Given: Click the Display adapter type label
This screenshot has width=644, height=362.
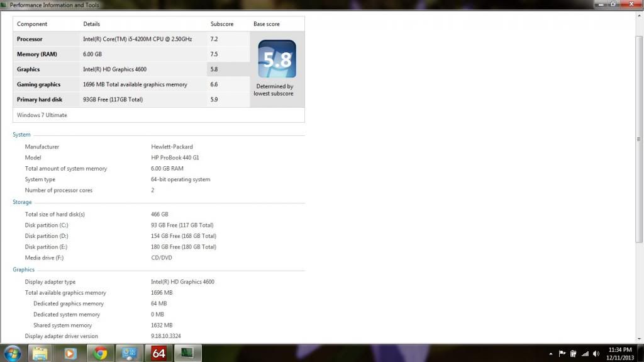Looking at the screenshot, I should click(50, 282).
